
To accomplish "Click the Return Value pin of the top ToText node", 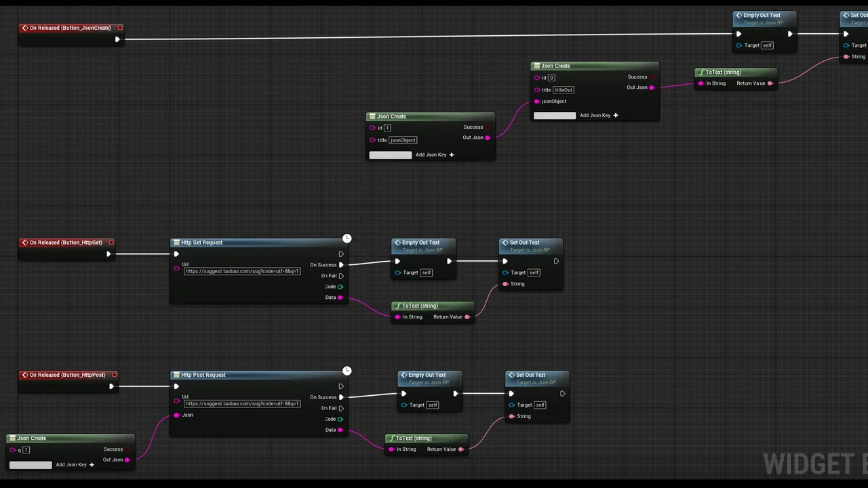I will click(770, 83).
